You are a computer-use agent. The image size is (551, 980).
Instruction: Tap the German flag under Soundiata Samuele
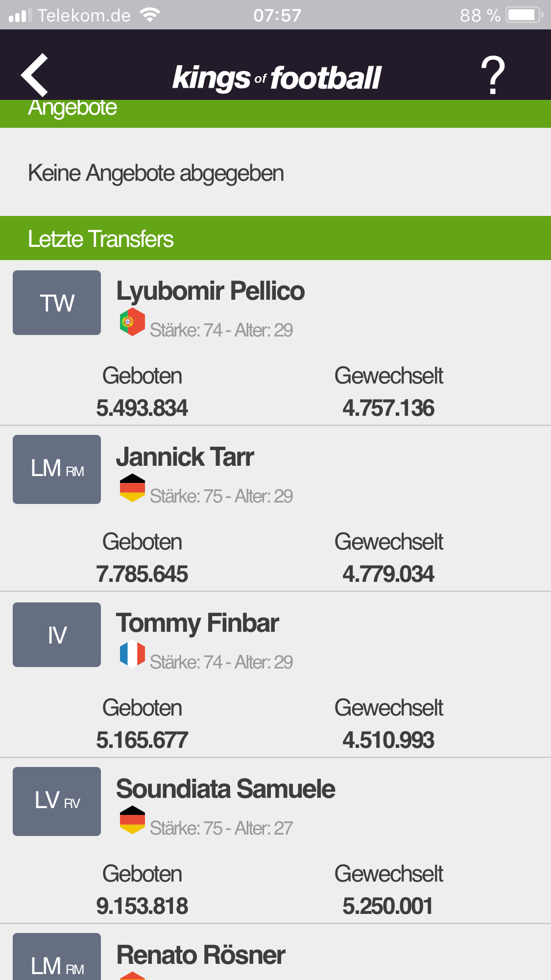[132, 820]
